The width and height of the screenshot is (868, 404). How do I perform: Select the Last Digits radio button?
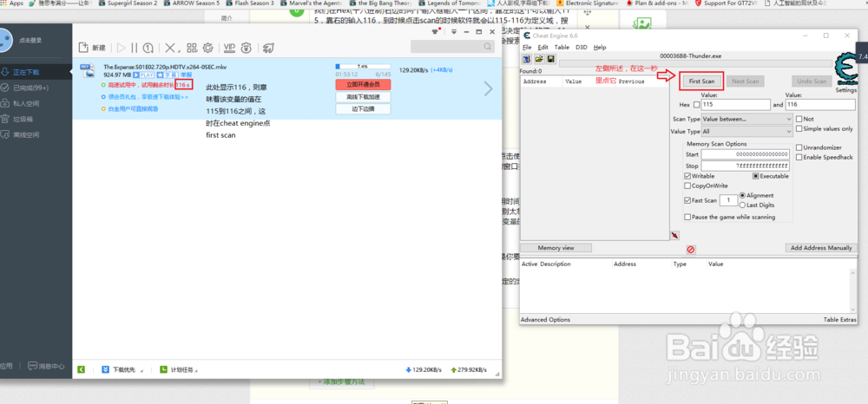[x=743, y=205]
